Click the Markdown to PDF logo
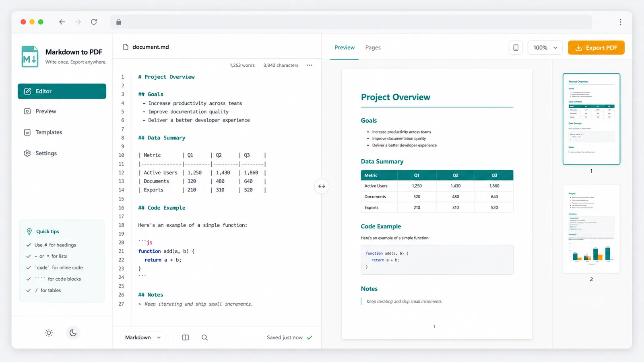The image size is (644, 362). point(30,56)
